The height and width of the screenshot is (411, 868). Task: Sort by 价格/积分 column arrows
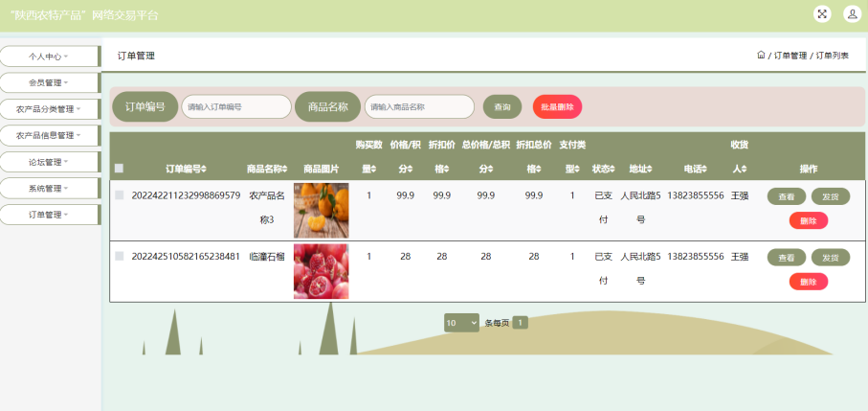click(x=410, y=170)
